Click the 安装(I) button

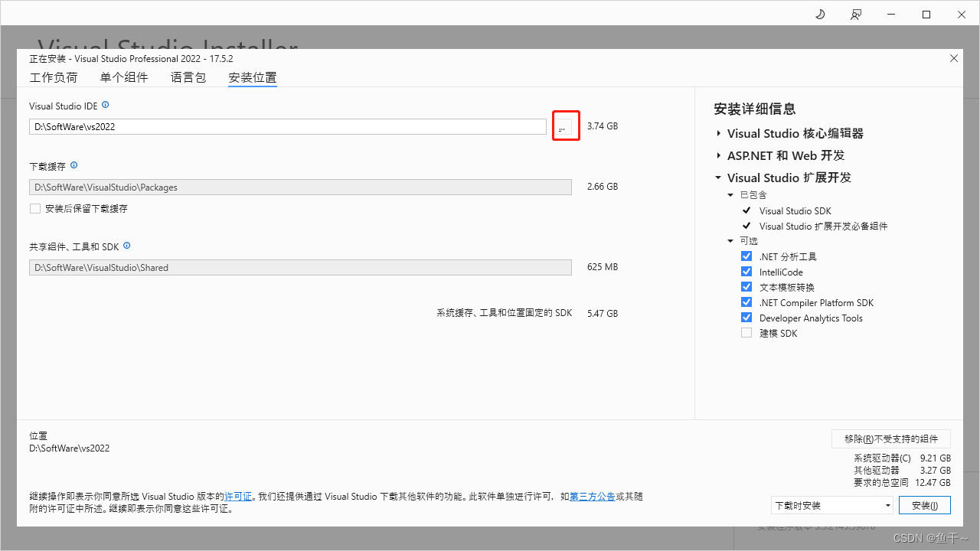click(x=925, y=505)
